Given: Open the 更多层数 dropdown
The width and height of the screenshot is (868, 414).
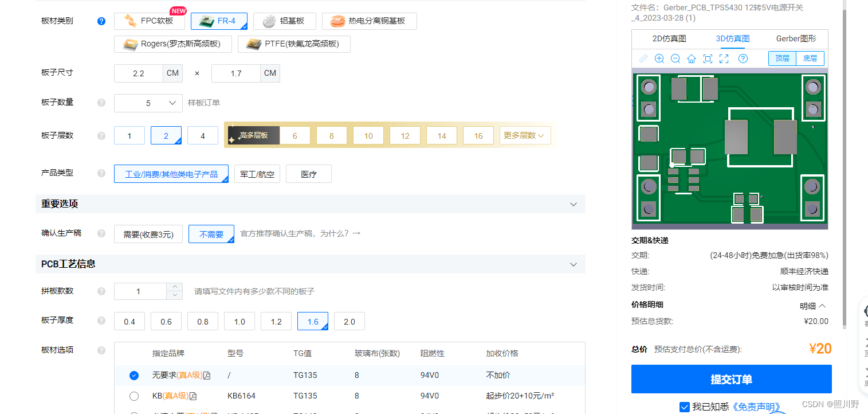Looking at the screenshot, I should point(525,136).
